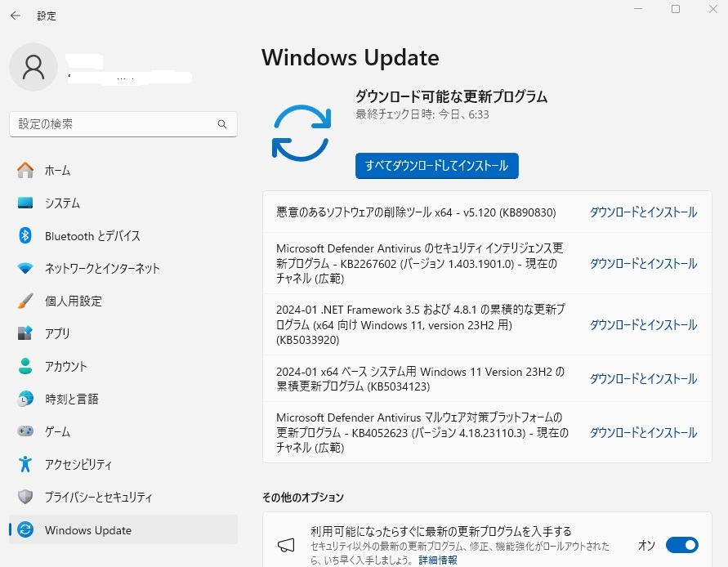Click the back arrow icon

(16, 16)
